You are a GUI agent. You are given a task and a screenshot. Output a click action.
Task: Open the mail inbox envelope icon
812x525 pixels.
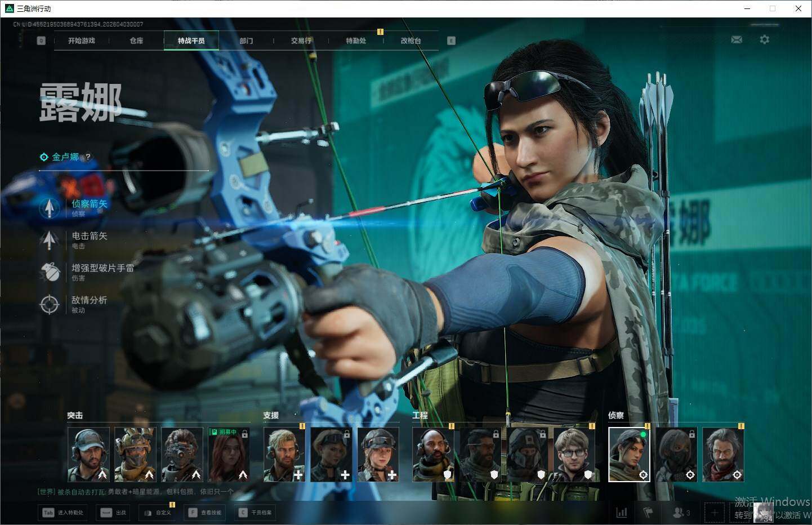point(736,39)
